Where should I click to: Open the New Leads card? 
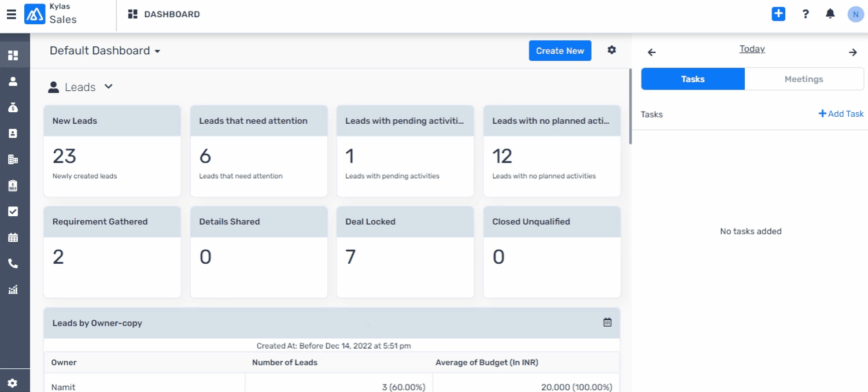point(112,151)
